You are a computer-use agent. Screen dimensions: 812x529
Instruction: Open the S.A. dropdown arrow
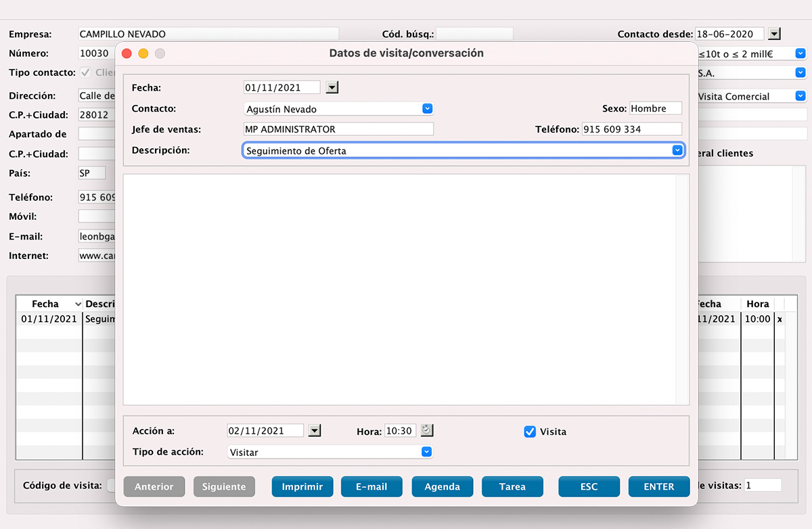(x=800, y=72)
